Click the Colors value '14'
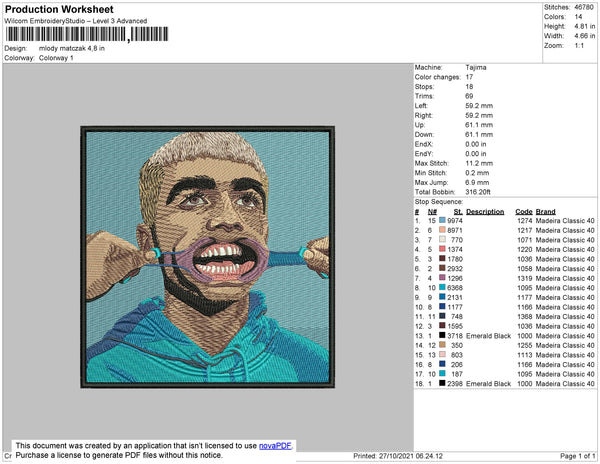The height and width of the screenshot is (464, 600). (x=578, y=17)
